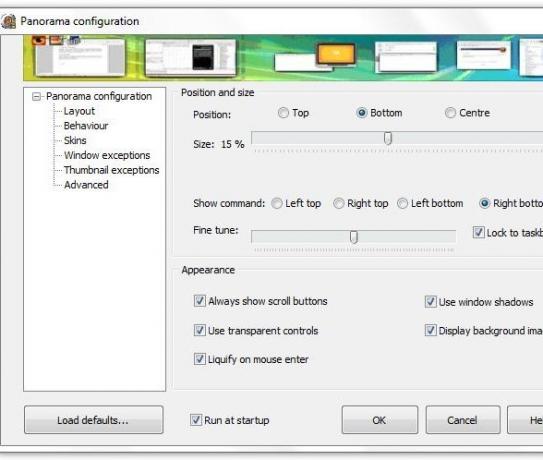Screen dimensions: 543x460
Task: Uncheck Liquify on mouse enter
Action: (x=199, y=359)
